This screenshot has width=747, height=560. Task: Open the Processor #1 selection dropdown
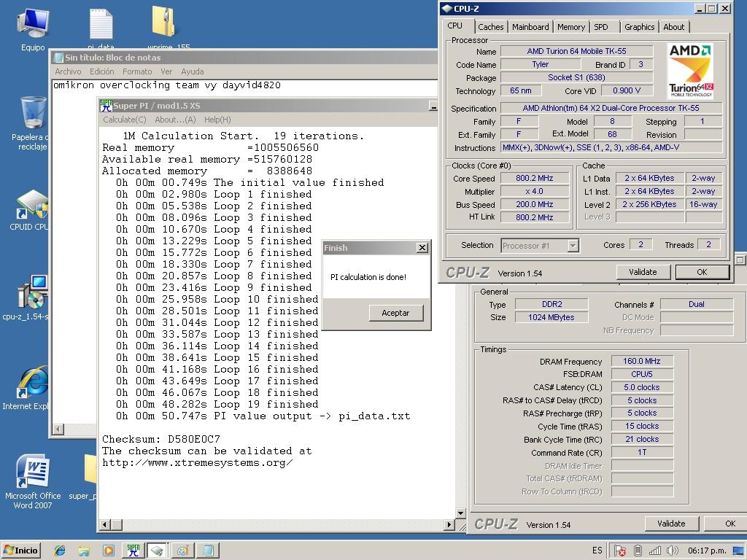(x=573, y=246)
